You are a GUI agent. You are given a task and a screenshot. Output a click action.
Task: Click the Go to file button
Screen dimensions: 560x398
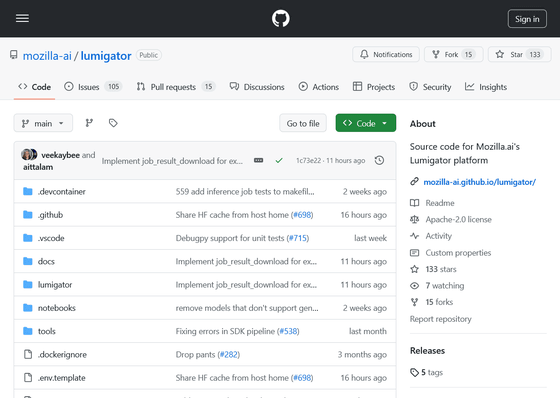click(x=303, y=123)
